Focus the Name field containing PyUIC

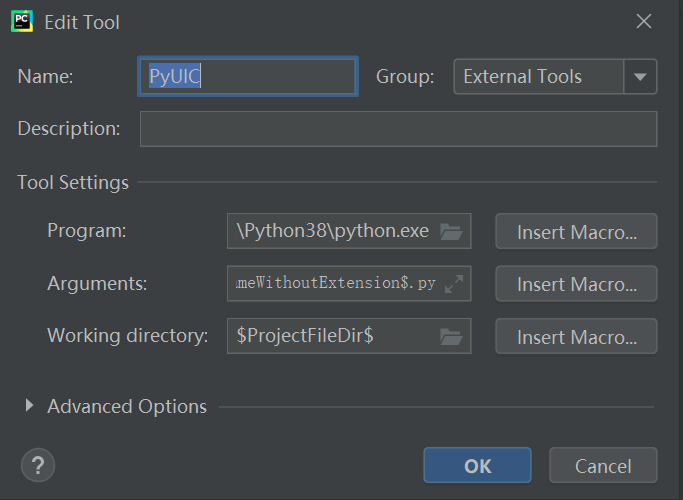246,76
